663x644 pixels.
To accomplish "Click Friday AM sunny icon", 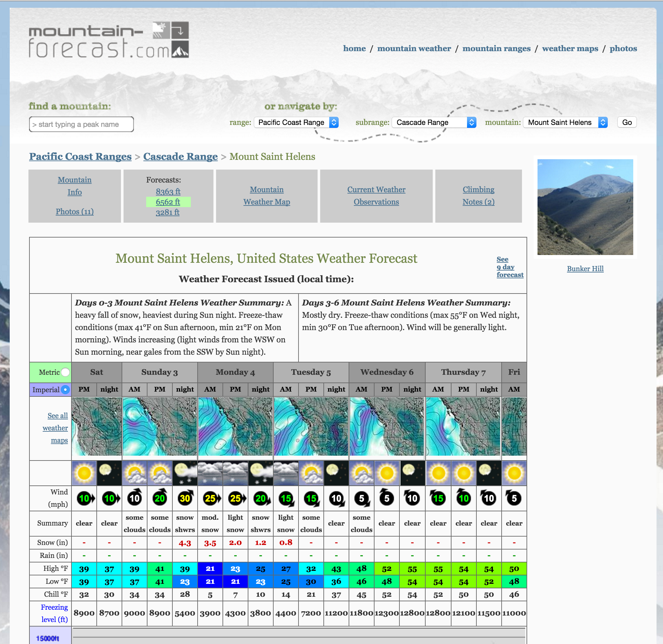I will [514, 473].
